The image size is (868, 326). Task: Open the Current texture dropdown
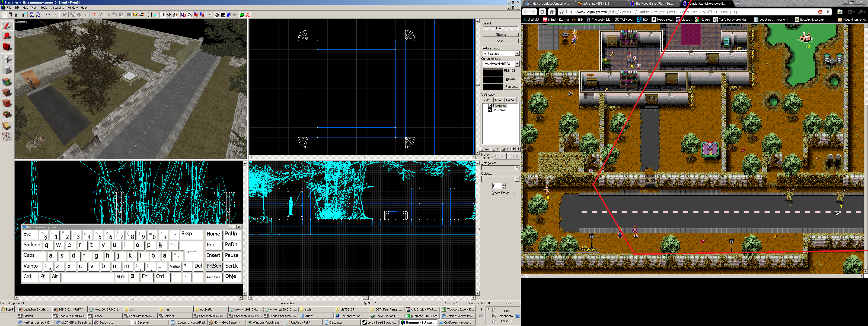517,64
